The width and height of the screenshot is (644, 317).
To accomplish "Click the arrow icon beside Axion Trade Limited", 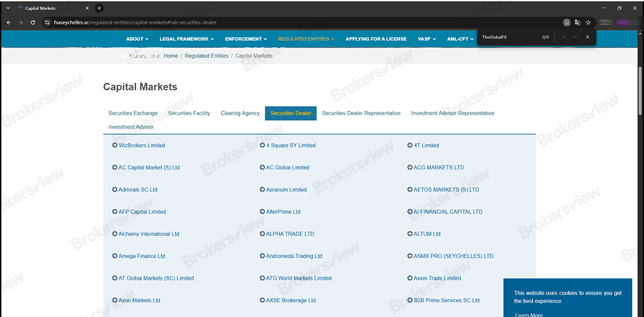I will coord(410,278).
